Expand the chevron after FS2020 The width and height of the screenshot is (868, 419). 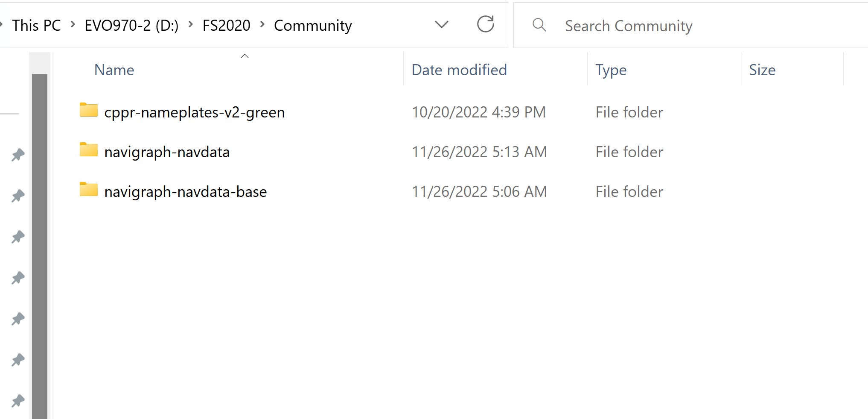coord(262,25)
